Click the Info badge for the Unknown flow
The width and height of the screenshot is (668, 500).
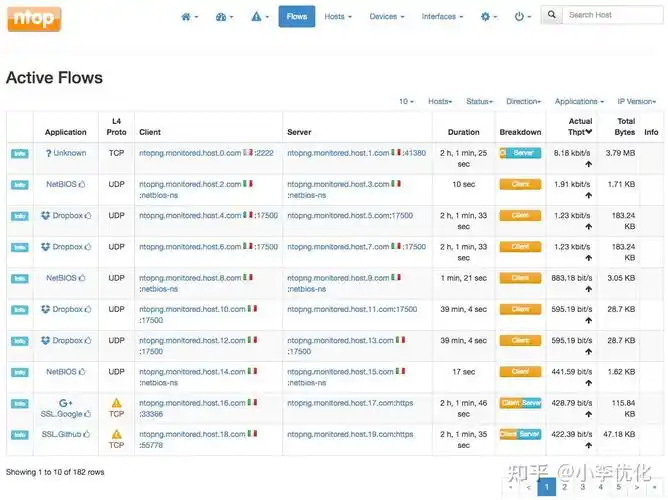(19, 154)
